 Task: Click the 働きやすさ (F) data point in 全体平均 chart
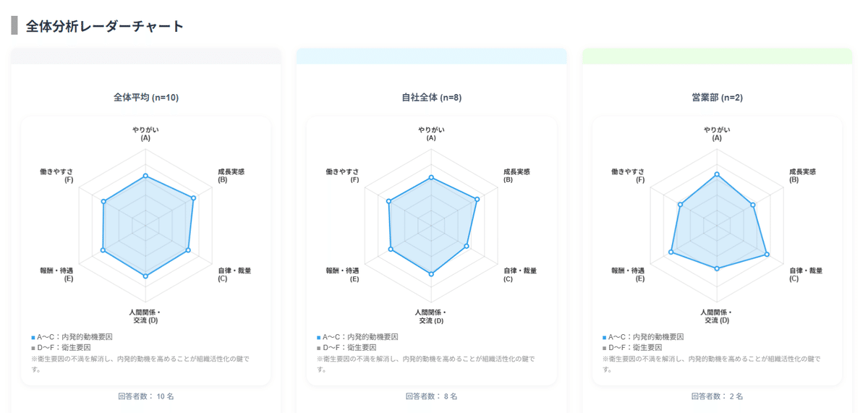coord(104,202)
